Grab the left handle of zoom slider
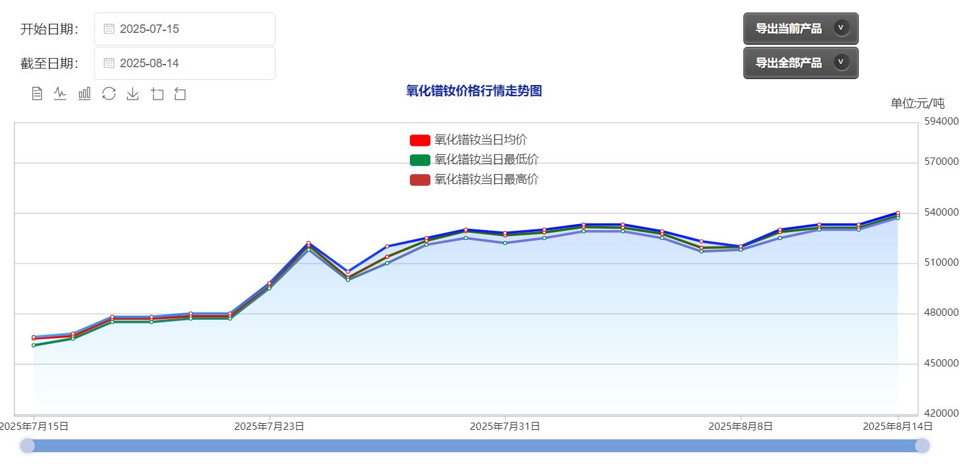Screen dimensions: 980x474 (27, 446)
